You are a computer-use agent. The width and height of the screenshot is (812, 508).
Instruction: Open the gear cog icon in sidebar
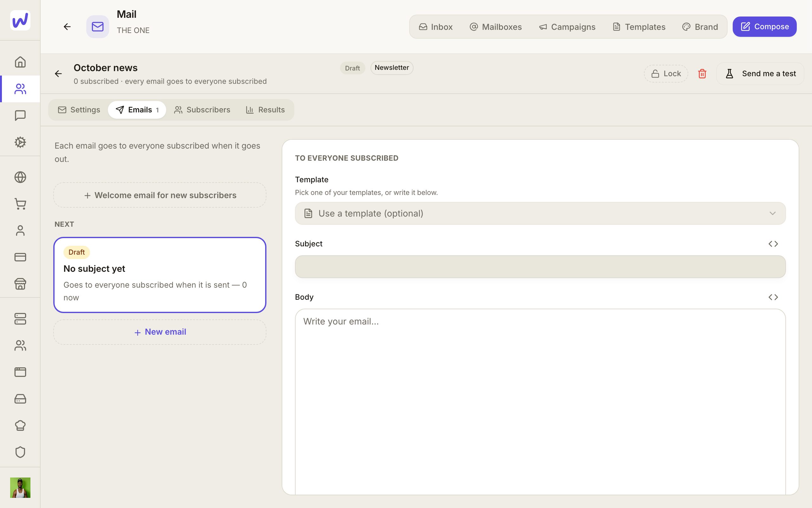pos(20,142)
